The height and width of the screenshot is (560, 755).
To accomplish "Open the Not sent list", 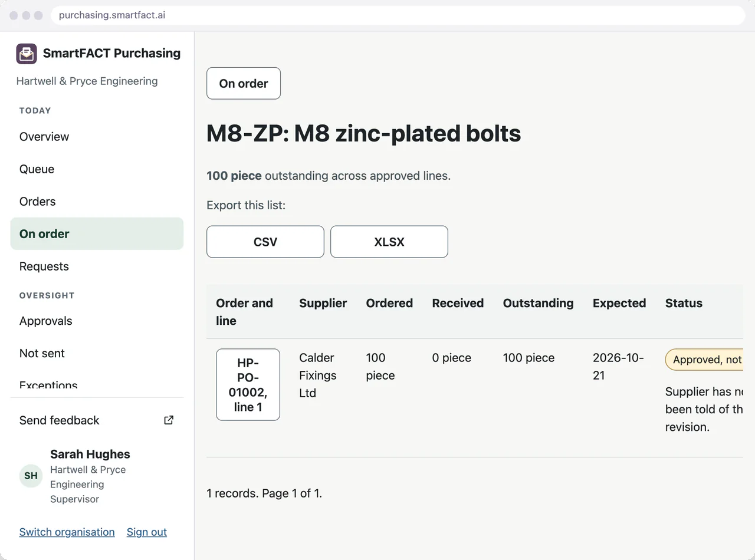I will click(97, 354).
